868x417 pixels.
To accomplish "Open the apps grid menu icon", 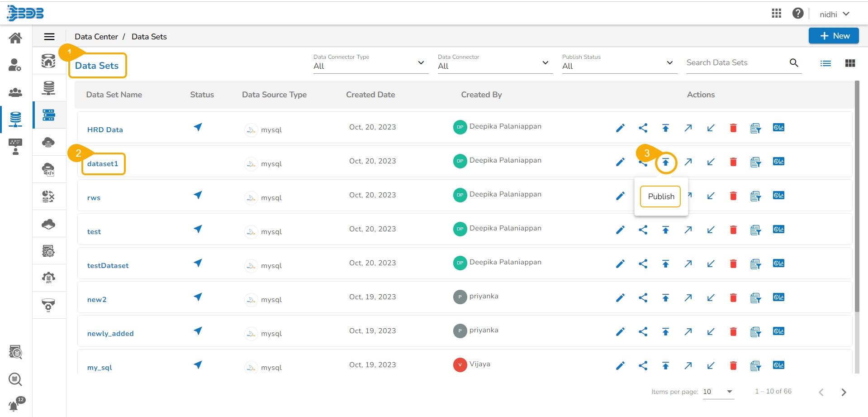I will pyautogui.click(x=776, y=14).
